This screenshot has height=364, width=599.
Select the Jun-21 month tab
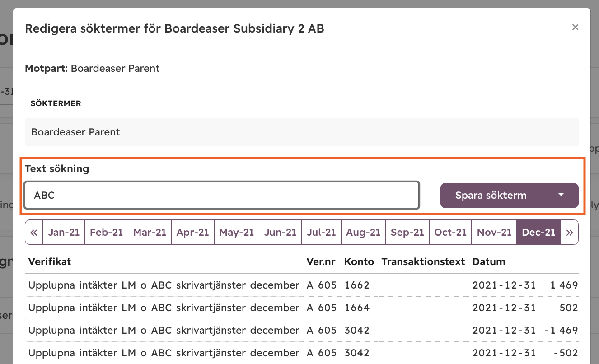coord(280,232)
